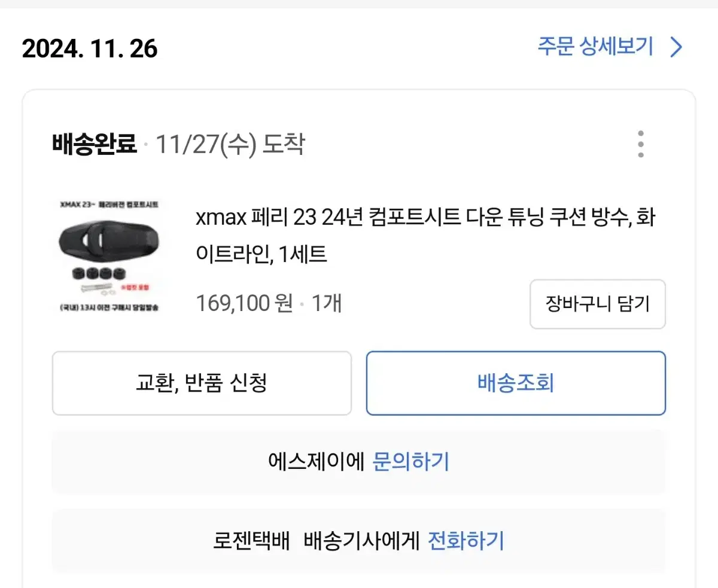
Task: Tap the 로젠택배 courier name
Action: (x=251, y=541)
